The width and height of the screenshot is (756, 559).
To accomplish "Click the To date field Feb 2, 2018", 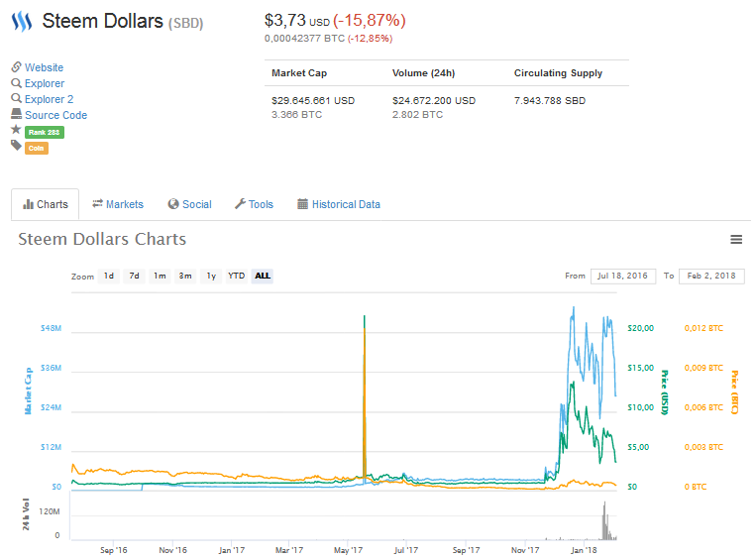I will pos(711,276).
